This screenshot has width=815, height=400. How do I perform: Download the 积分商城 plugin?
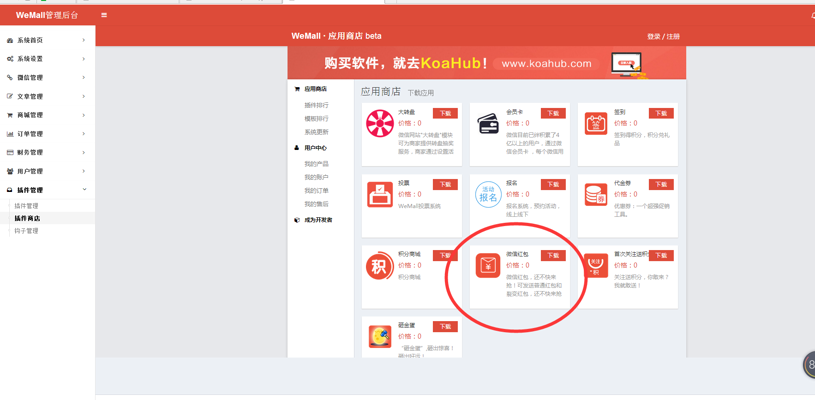point(445,256)
